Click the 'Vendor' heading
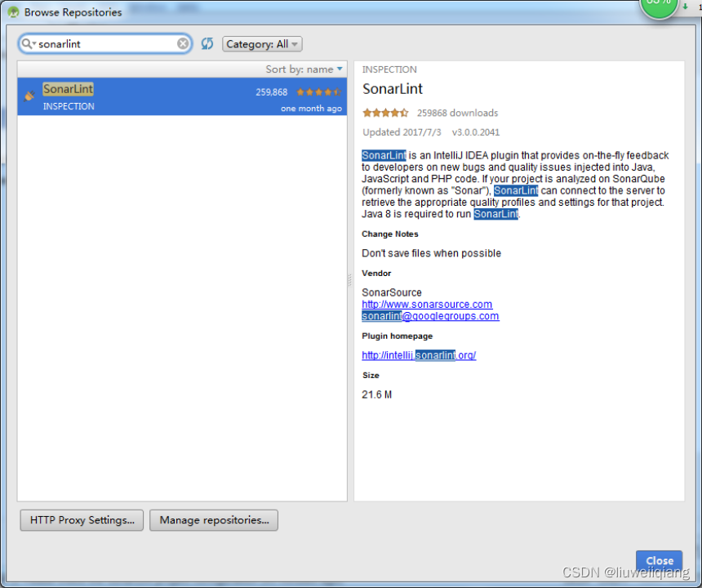The width and height of the screenshot is (702, 588). [x=376, y=274]
